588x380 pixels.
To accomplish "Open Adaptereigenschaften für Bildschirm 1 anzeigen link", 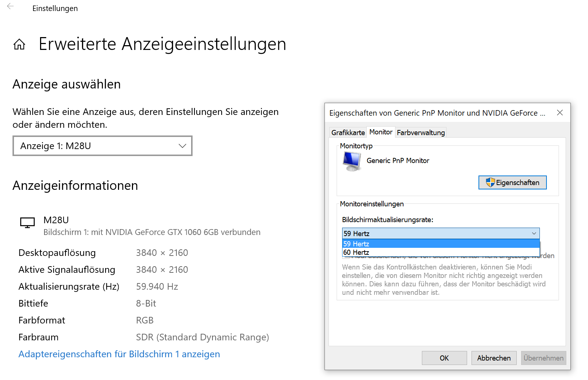I will coord(119,354).
